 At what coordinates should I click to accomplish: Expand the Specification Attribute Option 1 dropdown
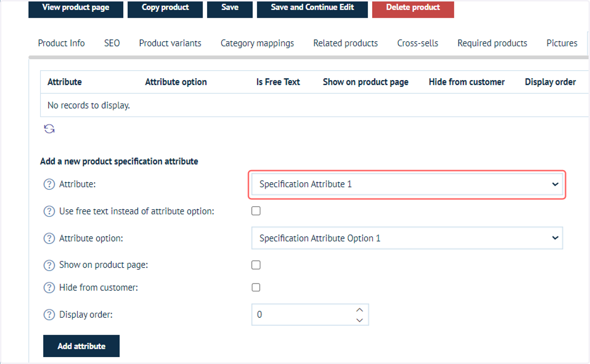[x=407, y=238]
